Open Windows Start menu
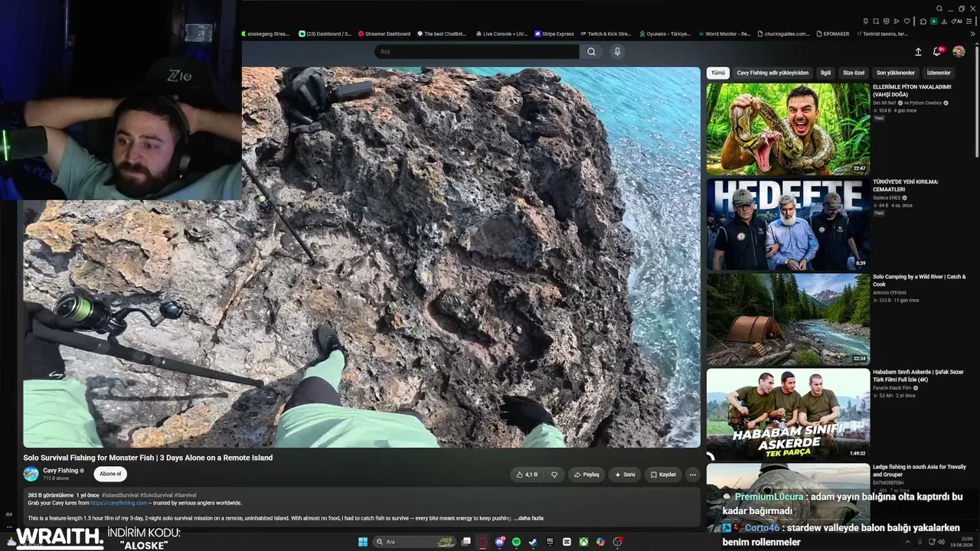The width and height of the screenshot is (980, 551). pyautogui.click(x=363, y=542)
